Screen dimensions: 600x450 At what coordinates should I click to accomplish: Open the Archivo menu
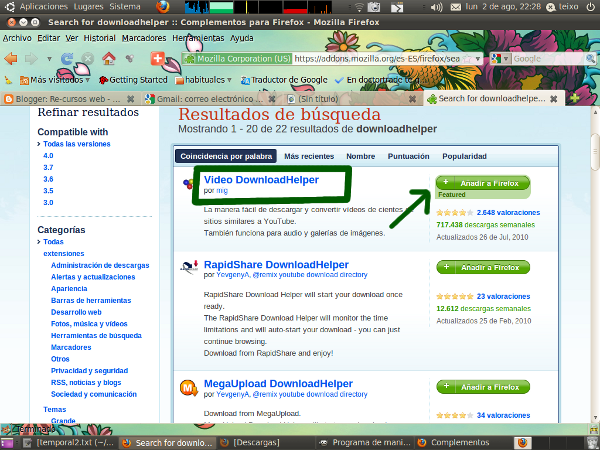coord(17,38)
